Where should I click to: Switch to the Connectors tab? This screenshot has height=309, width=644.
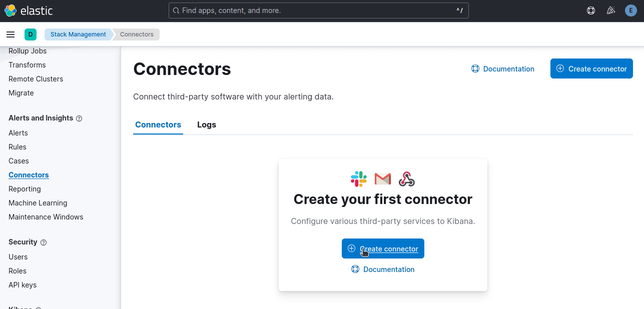click(x=158, y=124)
